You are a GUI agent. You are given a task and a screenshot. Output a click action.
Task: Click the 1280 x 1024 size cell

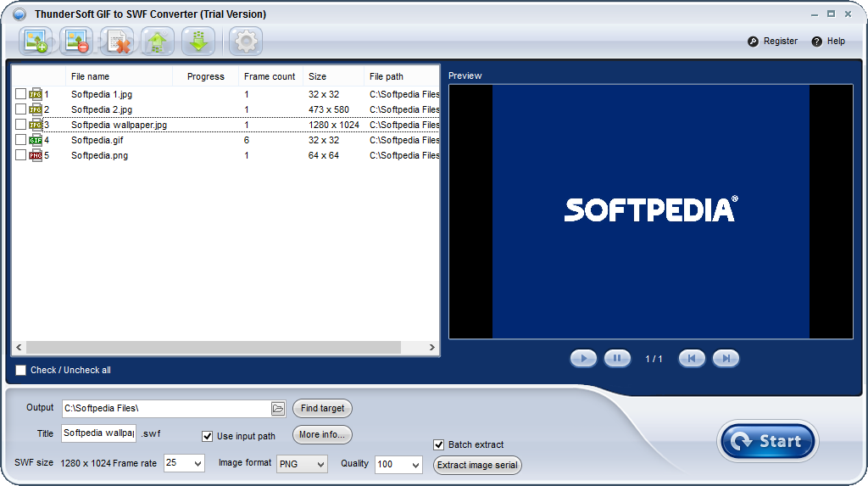click(334, 126)
